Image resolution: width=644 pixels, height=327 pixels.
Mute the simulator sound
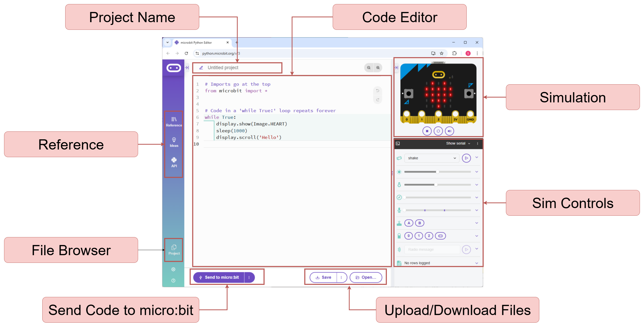(x=449, y=131)
